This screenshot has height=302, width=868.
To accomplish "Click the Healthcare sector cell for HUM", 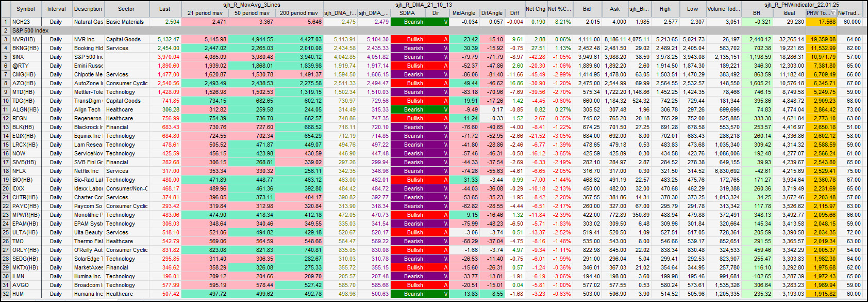I will coord(126,294).
